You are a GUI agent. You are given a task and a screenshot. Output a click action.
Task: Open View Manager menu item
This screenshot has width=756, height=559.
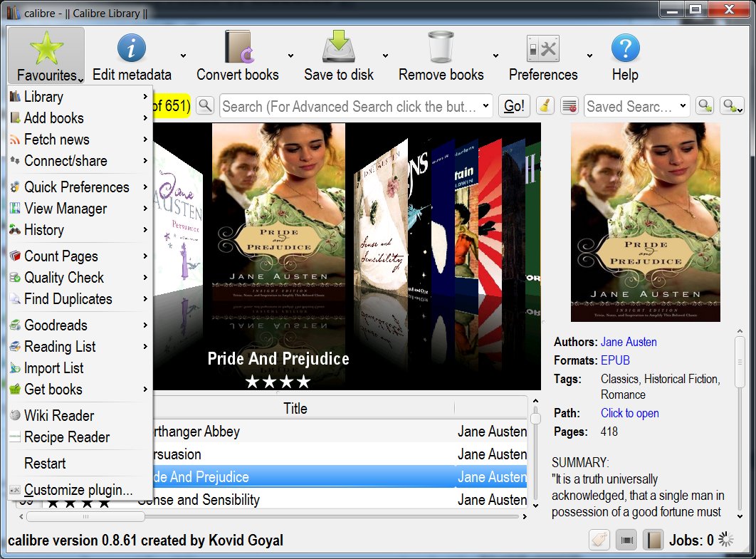(80, 209)
